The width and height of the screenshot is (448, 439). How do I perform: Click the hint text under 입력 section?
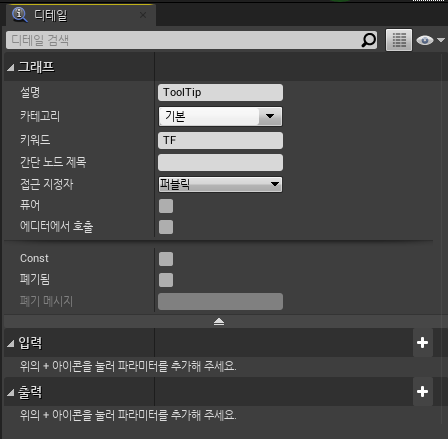128,366
